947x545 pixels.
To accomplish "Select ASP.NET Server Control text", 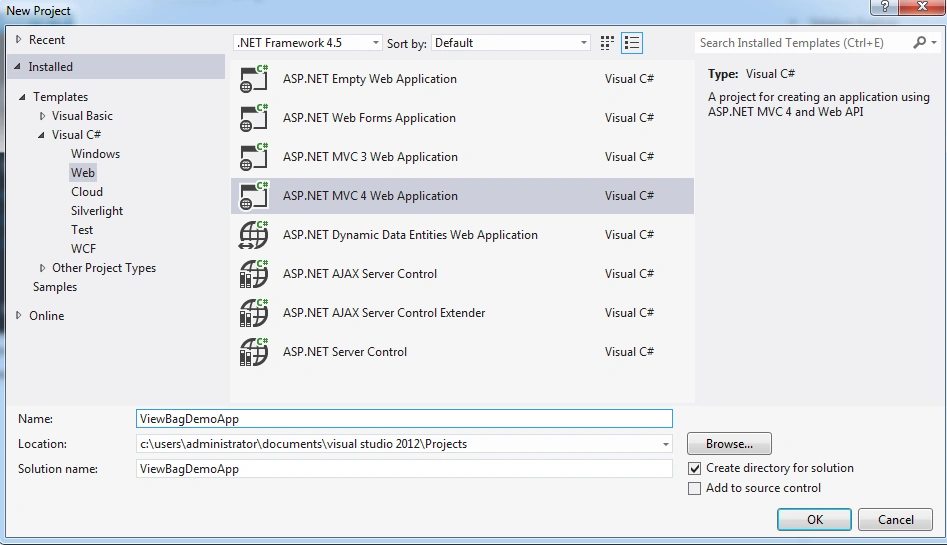I will click(345, 352).
